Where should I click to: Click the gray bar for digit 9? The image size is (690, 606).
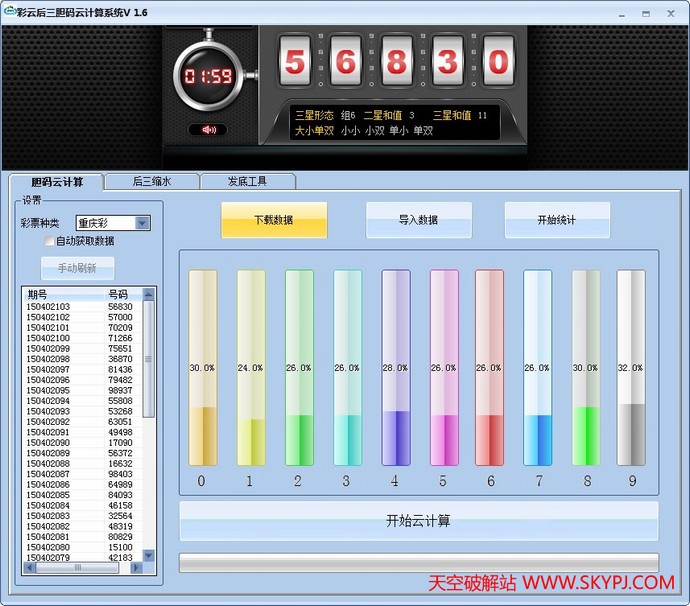631,368
